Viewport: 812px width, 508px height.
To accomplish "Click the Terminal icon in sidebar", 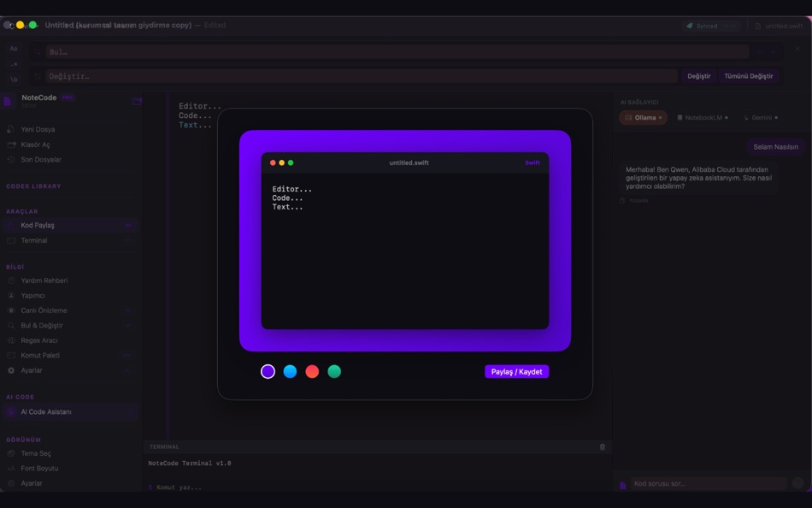I will tap(11, 240).
